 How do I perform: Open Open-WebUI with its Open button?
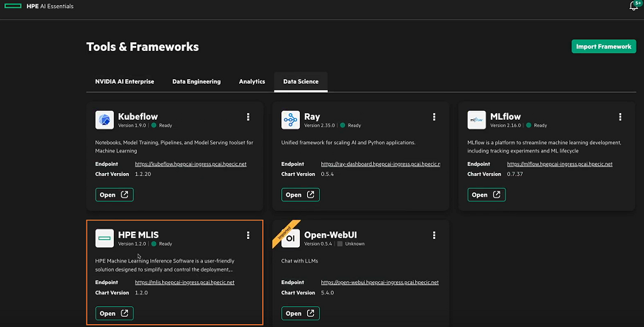point(301,314)
